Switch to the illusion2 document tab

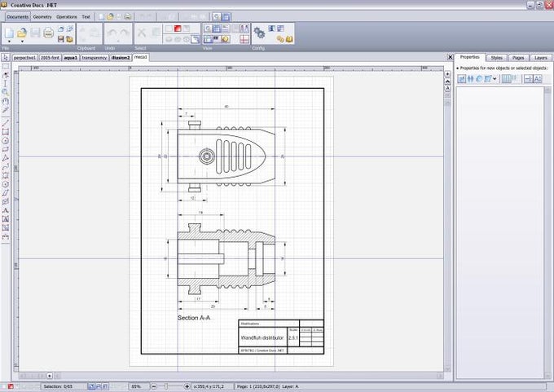click(121, 58)
